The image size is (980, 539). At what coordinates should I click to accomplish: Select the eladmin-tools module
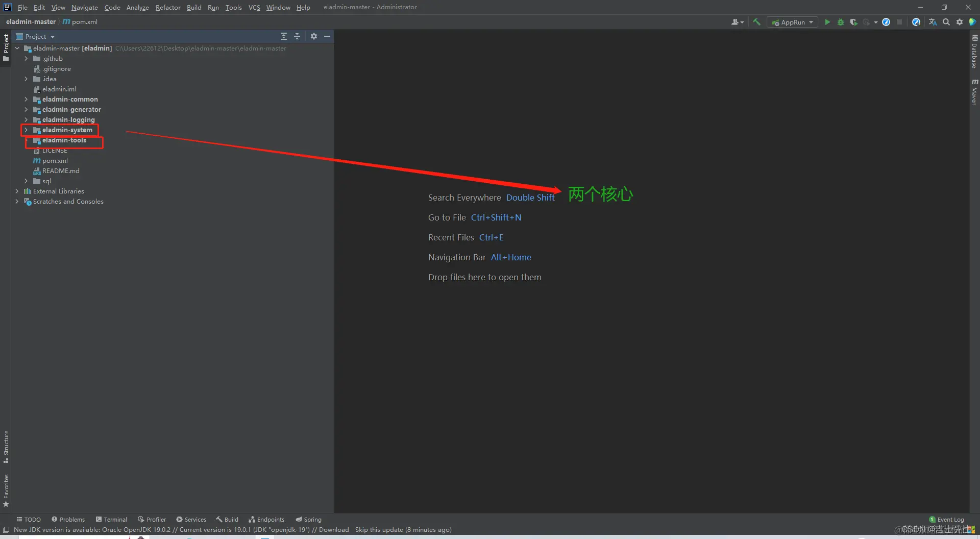coord(64,140)
